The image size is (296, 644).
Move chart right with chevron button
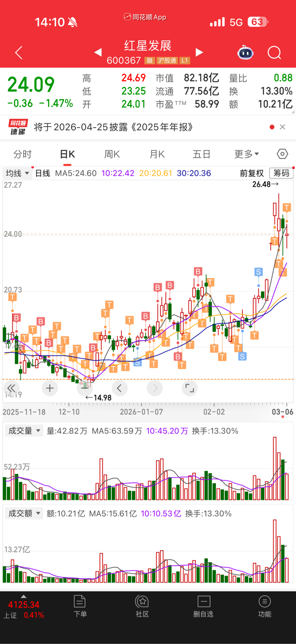[x=155, y=388]
